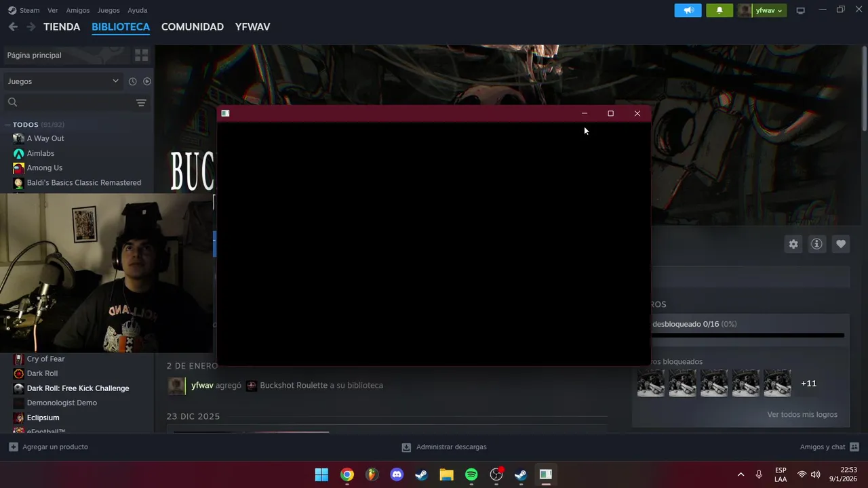Select Dark Roll: Free Kick Challenge
Viewport: 868px width, 488px height.
point(78,388)
